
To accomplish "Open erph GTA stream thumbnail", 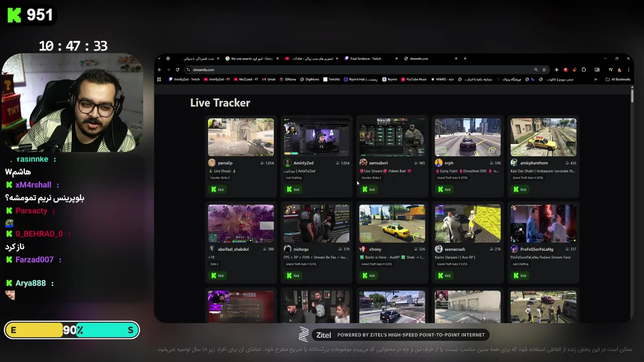I will 467,137.
